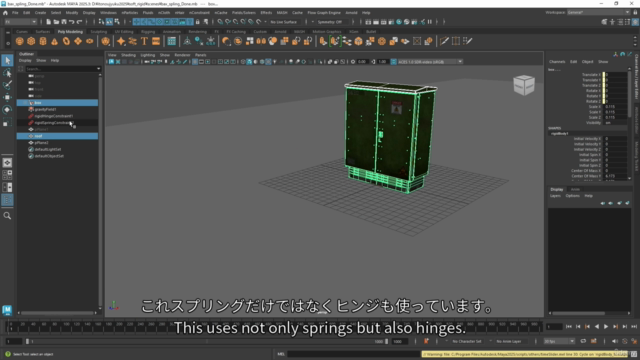Click Channels in the Channel Box

tap(557, 62)
